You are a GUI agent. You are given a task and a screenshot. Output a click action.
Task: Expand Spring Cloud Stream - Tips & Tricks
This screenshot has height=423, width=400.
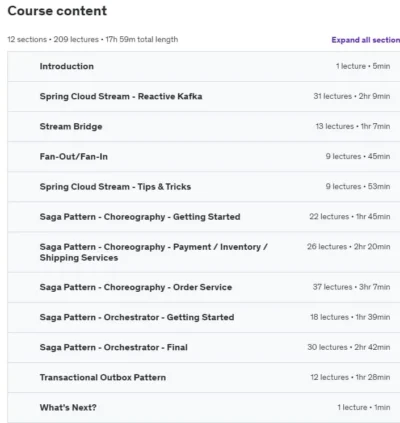click(204, 187)
